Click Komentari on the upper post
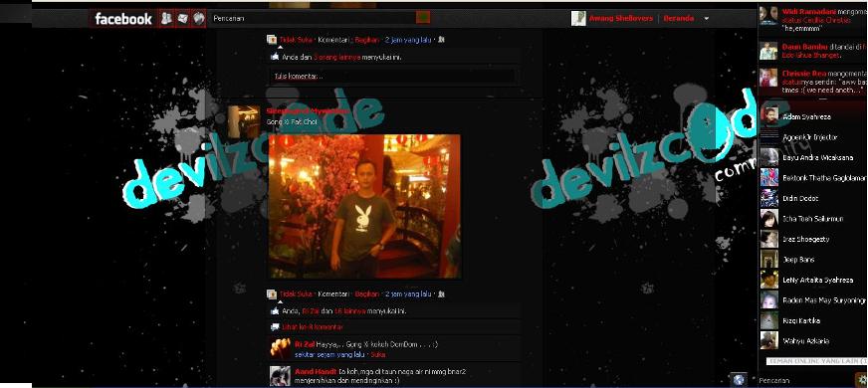Viewport: 868px width, 388px height. (333, 40)
